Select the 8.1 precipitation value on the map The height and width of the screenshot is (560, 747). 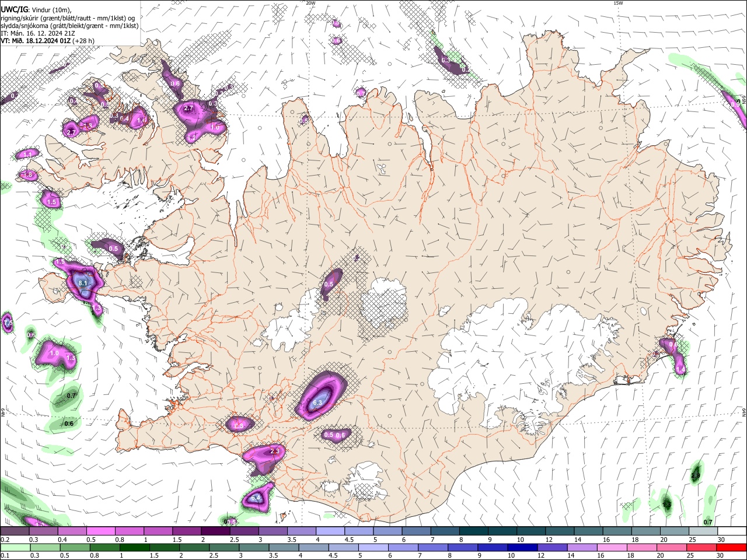pos(82,283)
